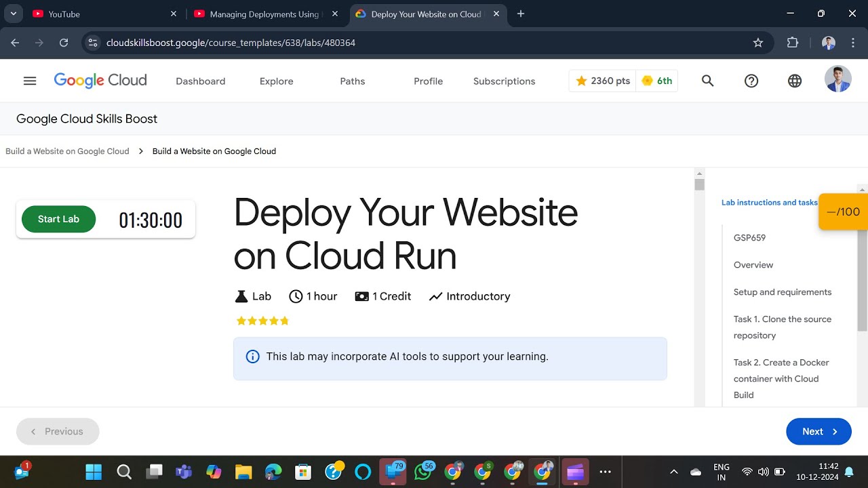View site information icon in address bar
Viewport: 868px width, 488px height.
[93, 43]
